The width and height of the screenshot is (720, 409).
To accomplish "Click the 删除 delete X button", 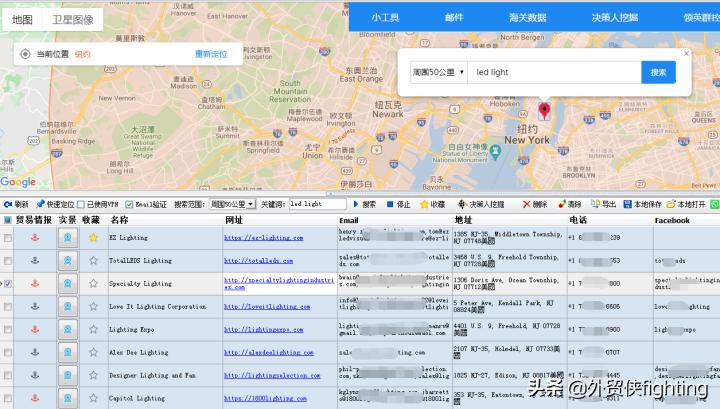I will [x=535, y=204].
